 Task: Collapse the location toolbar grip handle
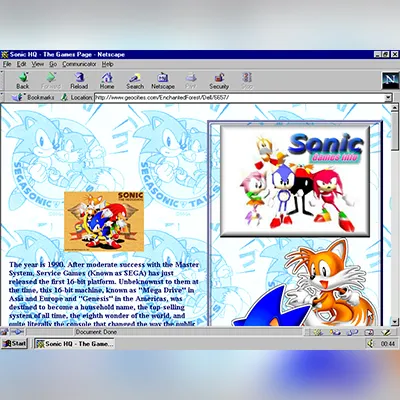click(2, 97)
